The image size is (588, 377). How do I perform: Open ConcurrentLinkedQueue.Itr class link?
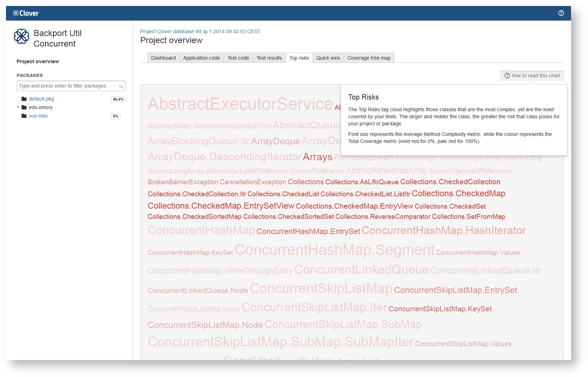pyautogui.click(x=486, y=271)
